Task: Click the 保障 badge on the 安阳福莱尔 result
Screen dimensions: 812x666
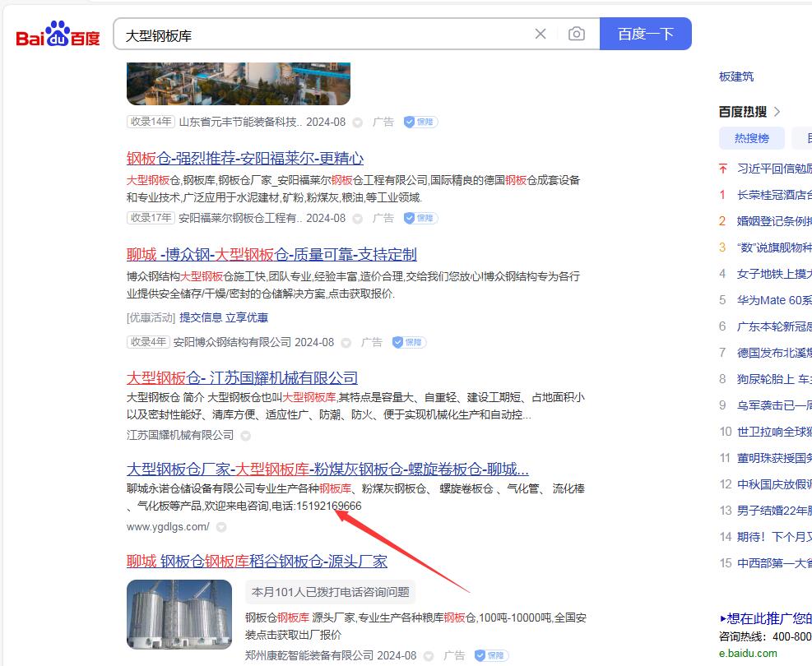Action: [x=420, y=219]
